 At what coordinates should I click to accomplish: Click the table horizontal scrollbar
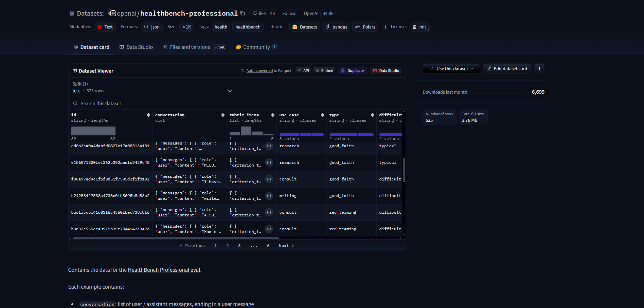pyautogui.click(x=175, y=238)
